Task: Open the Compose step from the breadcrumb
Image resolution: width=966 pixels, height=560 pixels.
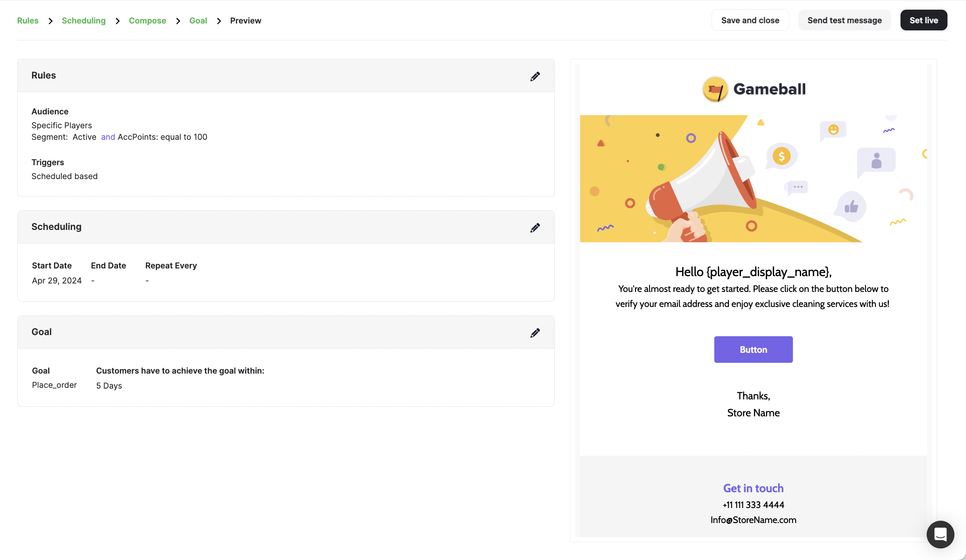Action: click(x=148, y=20)
